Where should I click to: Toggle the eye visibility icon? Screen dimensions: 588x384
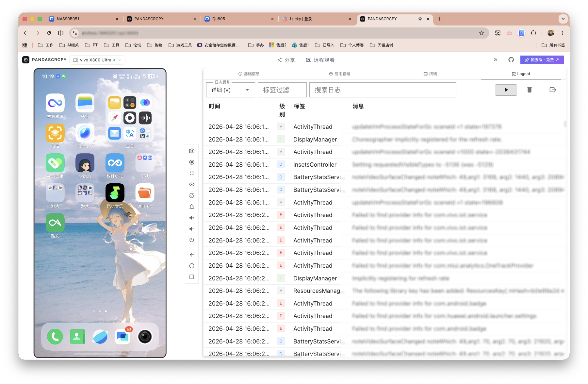tap(192, 184)
